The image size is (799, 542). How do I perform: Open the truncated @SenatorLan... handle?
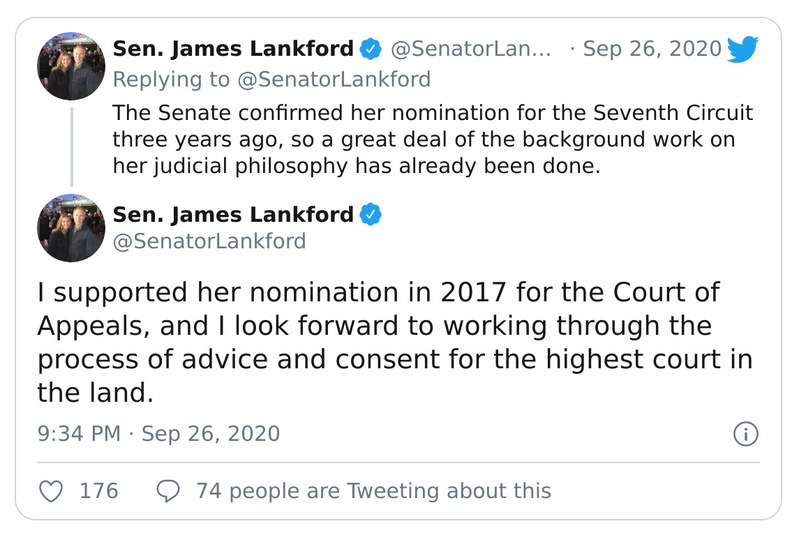click(470, 49)
